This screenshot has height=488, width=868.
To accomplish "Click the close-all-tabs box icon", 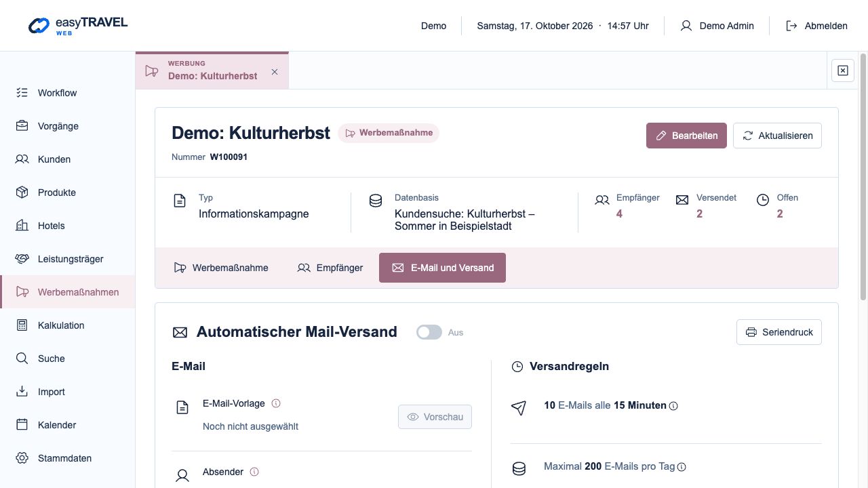I will tap(843, 70).
